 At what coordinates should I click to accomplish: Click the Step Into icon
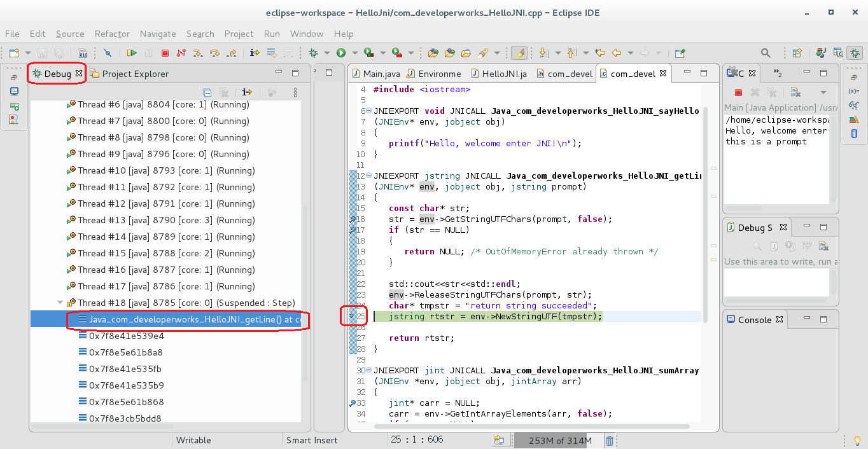tap(198, 53)
